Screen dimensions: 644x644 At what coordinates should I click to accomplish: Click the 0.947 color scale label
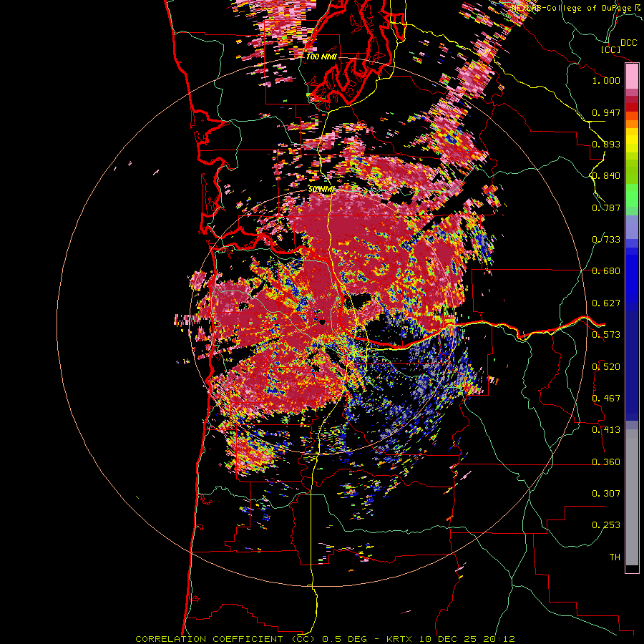click(606, 112)
